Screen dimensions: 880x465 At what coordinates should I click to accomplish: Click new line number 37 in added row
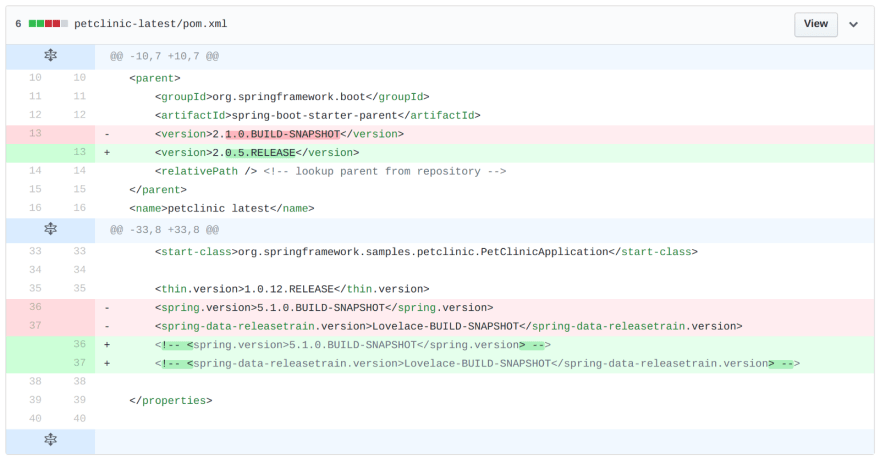pyautogui.click(x=80, y=362)
